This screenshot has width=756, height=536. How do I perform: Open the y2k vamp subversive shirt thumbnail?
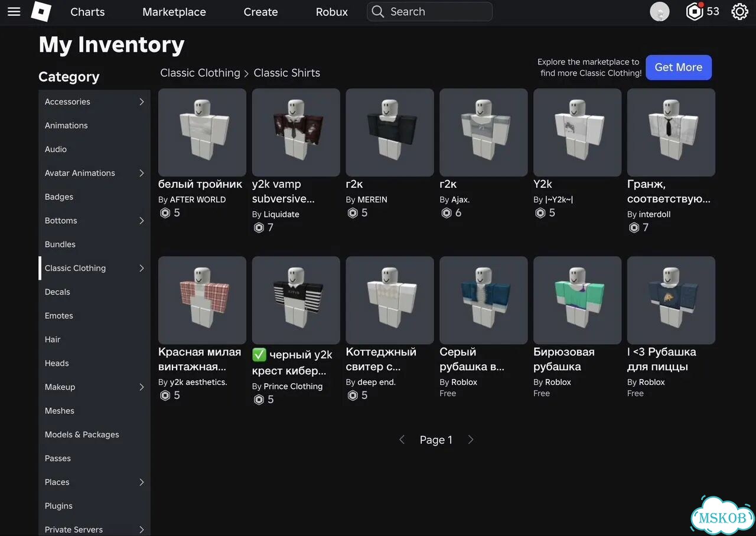pos(296,132)
